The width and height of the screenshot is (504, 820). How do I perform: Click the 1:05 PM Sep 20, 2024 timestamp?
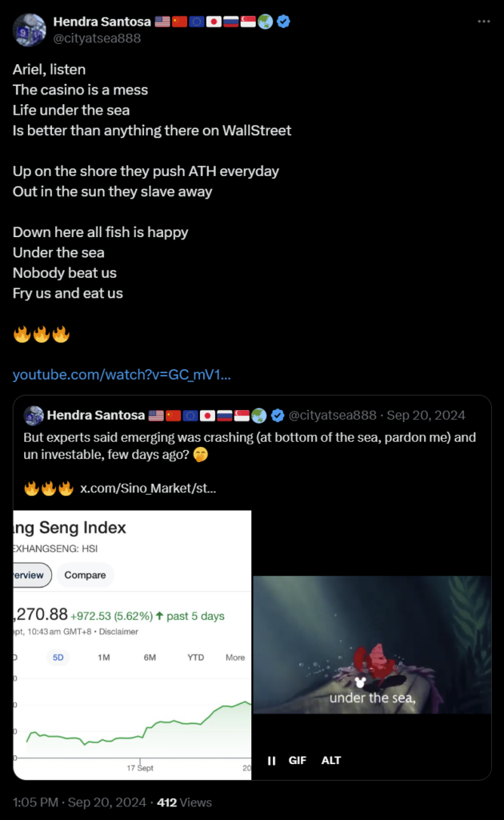pos(79,802)
